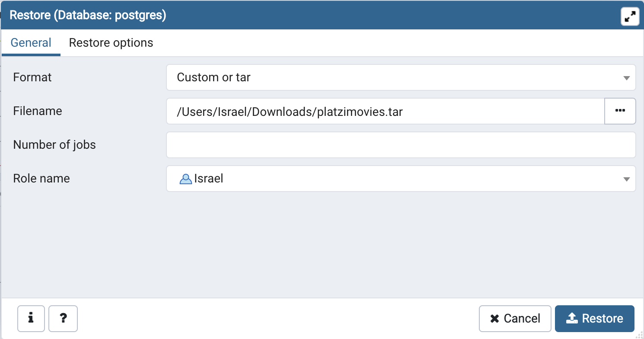
Task: Open the info button marked with an i
Action: pyautogui.click(x=31, y=318)
